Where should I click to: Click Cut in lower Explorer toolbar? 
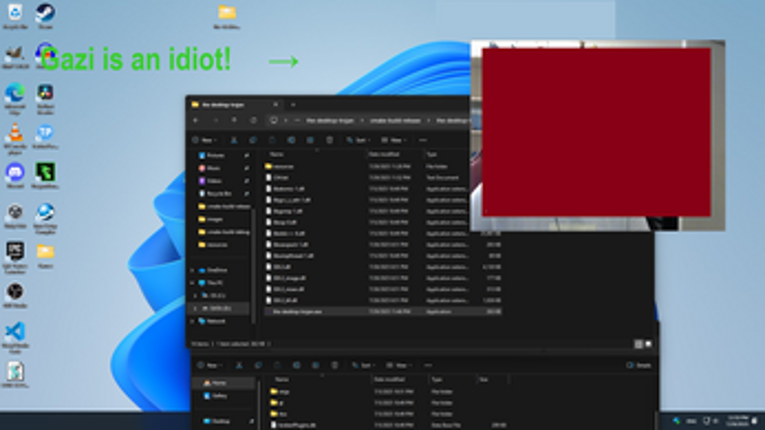[239, 365]
